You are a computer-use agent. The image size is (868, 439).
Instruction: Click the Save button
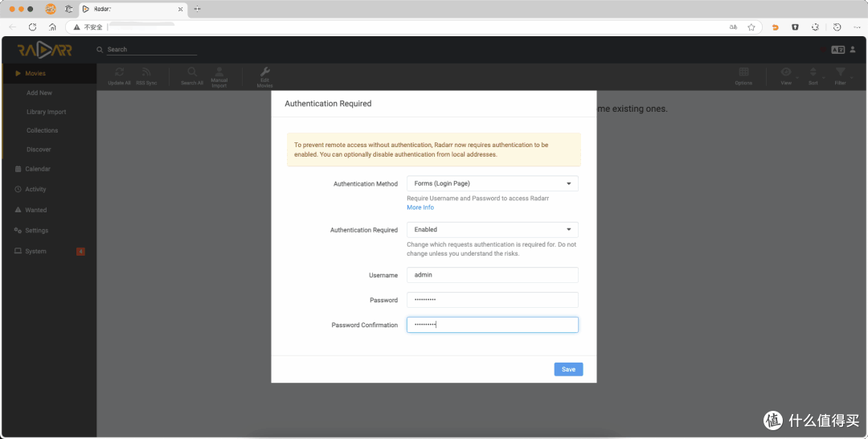tap(568, 369)
